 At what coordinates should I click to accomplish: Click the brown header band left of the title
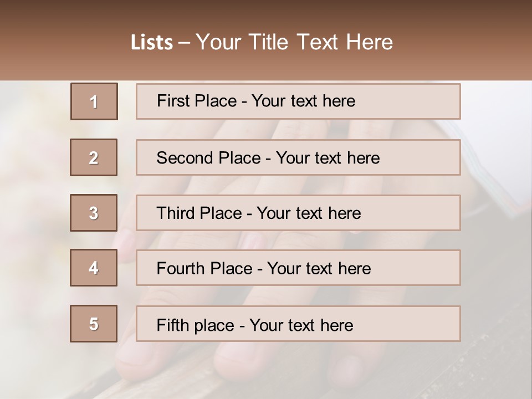point(55,42)
